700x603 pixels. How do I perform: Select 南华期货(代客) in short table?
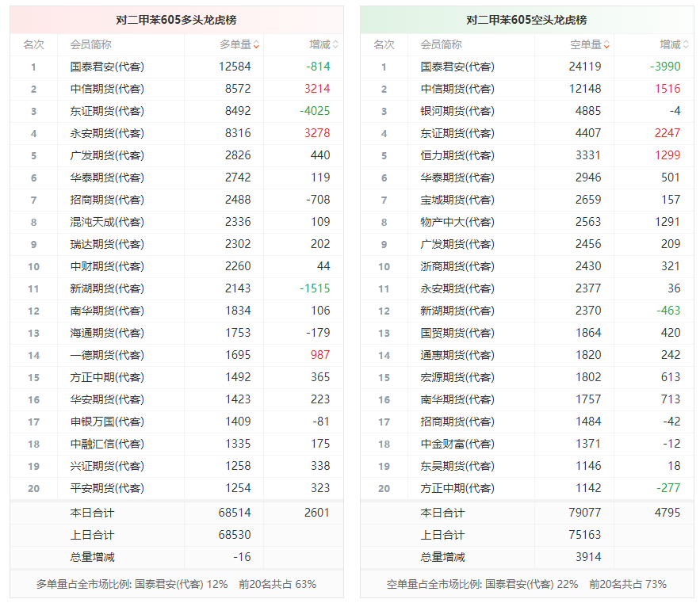point(457,399)
